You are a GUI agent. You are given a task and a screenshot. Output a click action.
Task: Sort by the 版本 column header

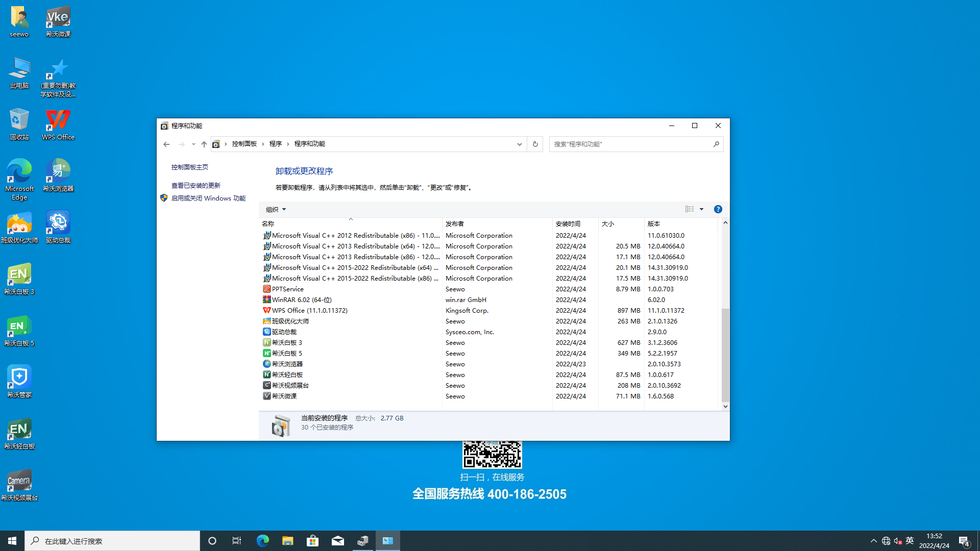681,224
